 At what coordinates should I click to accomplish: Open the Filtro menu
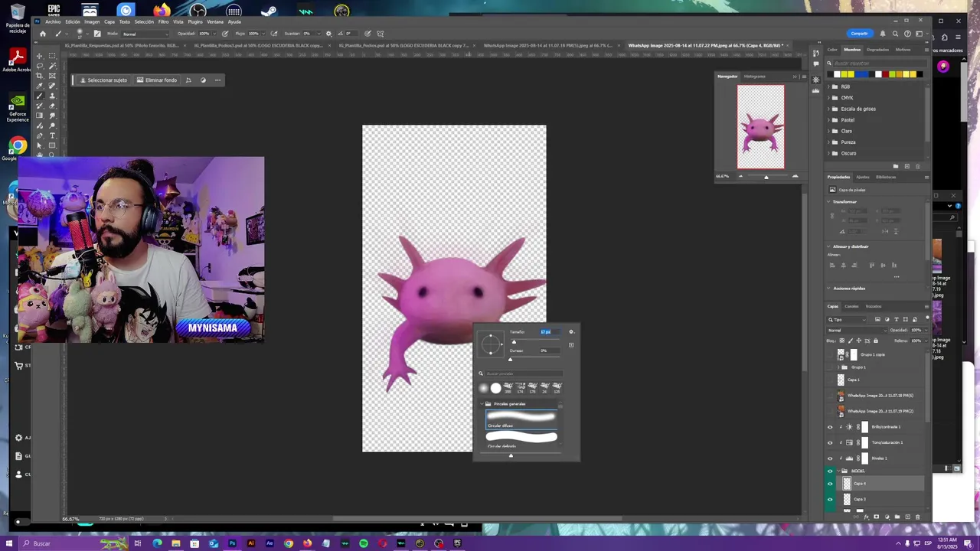pos(163,21)
